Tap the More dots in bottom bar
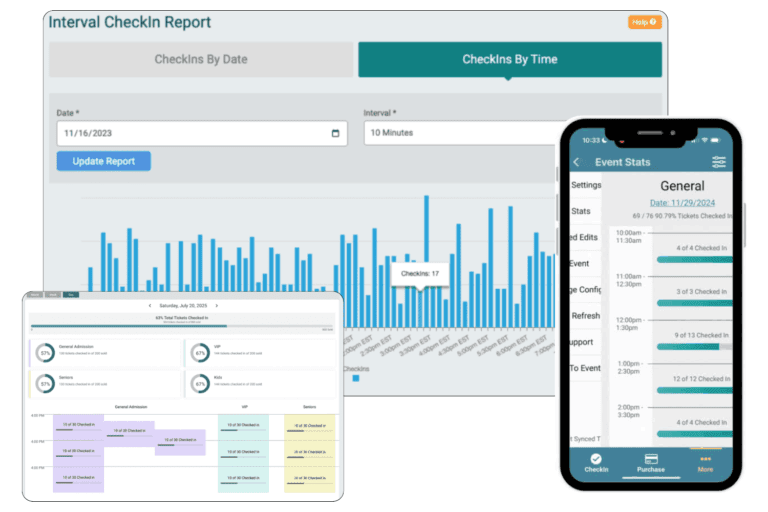Viewport: 768px width, 512px height. (x=705, y=459)
